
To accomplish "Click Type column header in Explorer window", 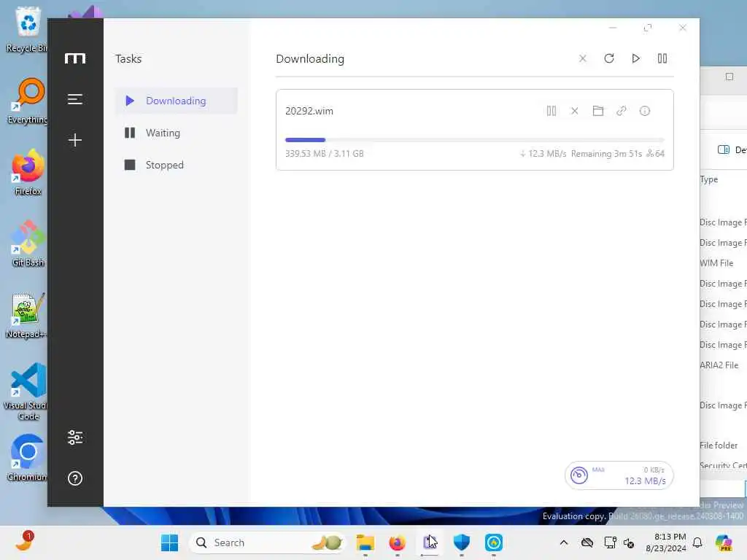I will [x=709, y=179].
